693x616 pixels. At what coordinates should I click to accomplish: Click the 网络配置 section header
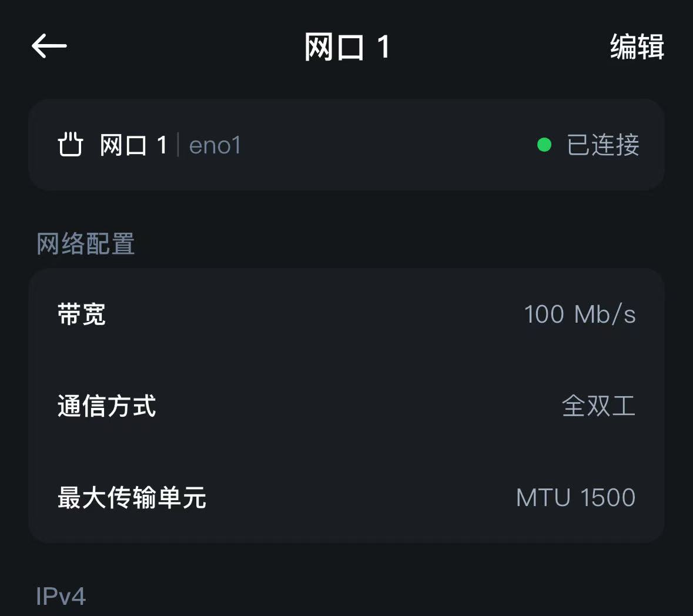pyautogui.click(x=86, y=244)
